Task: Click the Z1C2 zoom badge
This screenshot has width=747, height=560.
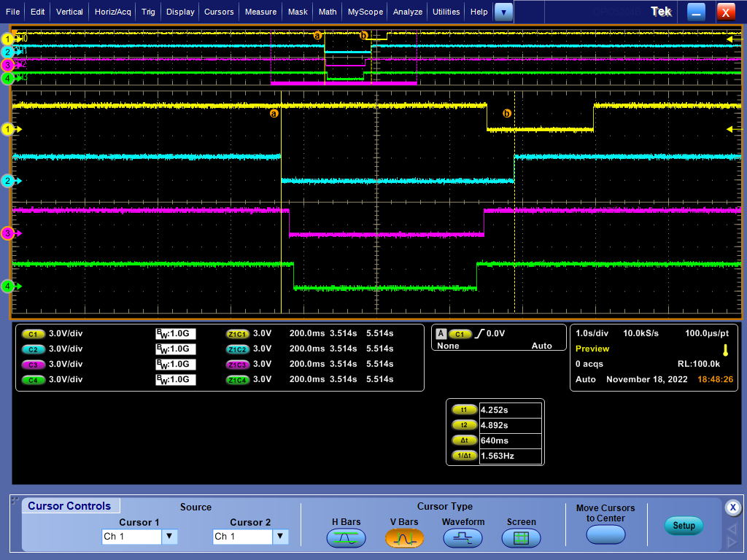Action: point(237,349)
